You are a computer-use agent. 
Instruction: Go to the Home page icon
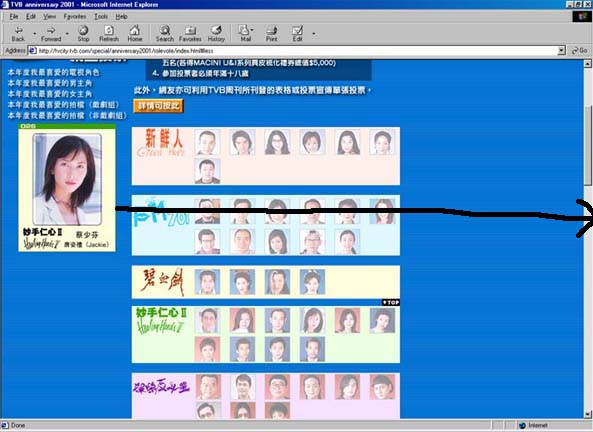pos(135,33)
